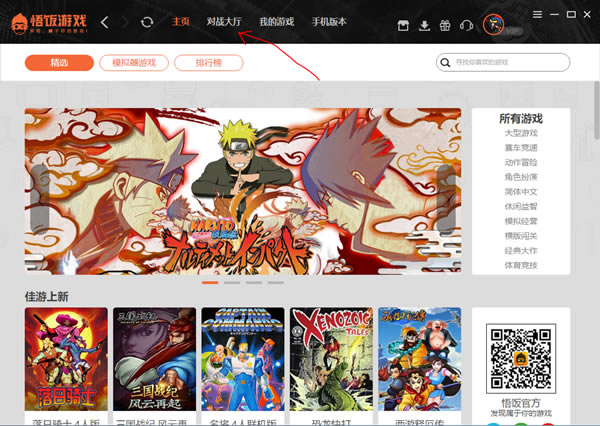Open the Xenozoic Tales game cover

coord(331,359)
